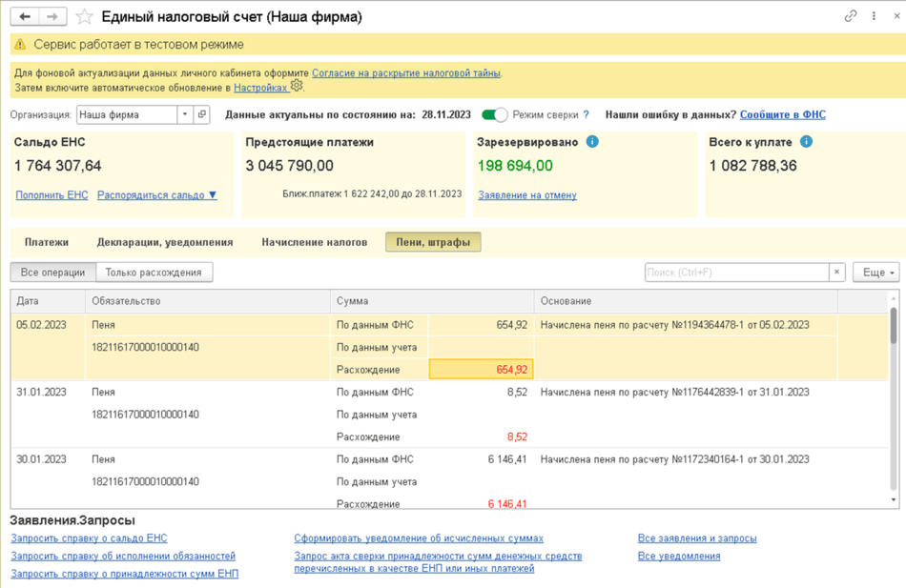Go back using the left arrow button
The image size is (906, 588).
[25, 16]
